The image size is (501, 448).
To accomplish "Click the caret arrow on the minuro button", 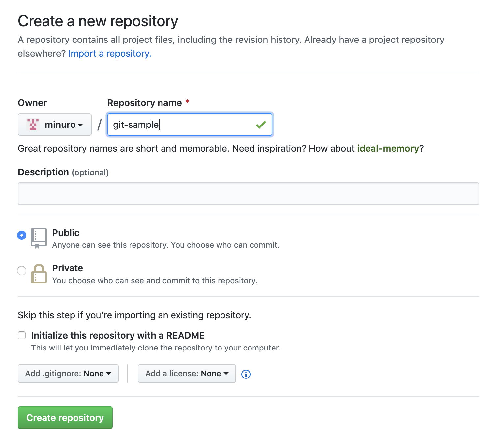I will pyautogui.click(x=81, y=125).
